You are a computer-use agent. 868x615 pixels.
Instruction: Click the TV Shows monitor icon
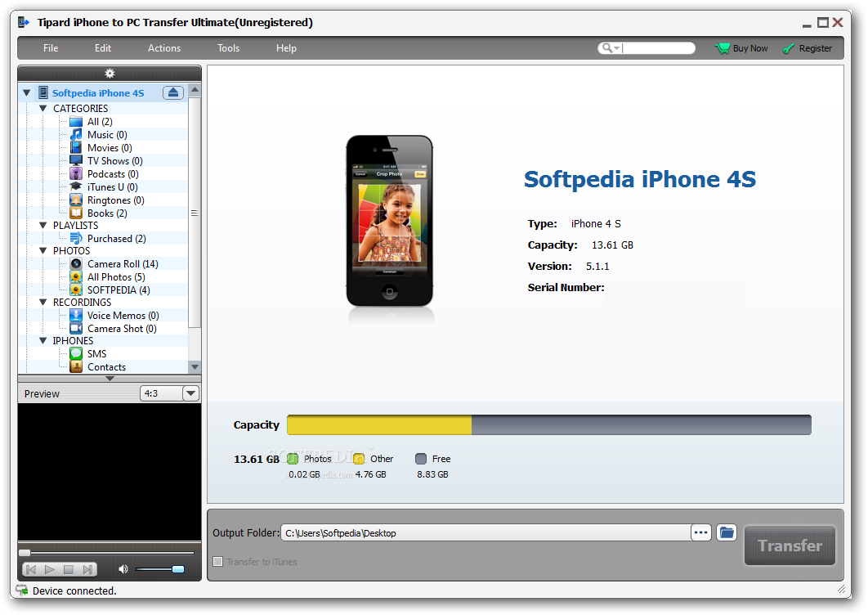(x=76, y=160)
